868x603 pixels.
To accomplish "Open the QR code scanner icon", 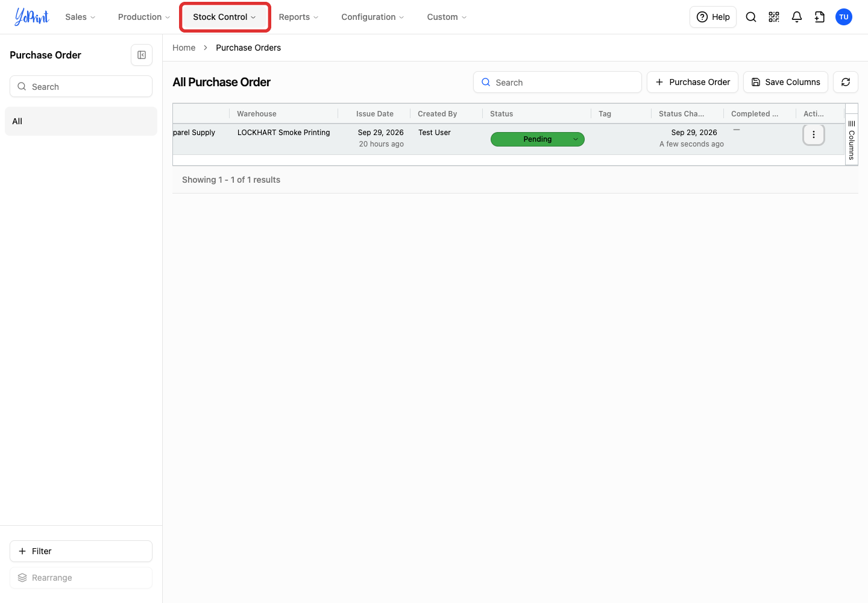I will pos(774,17).
